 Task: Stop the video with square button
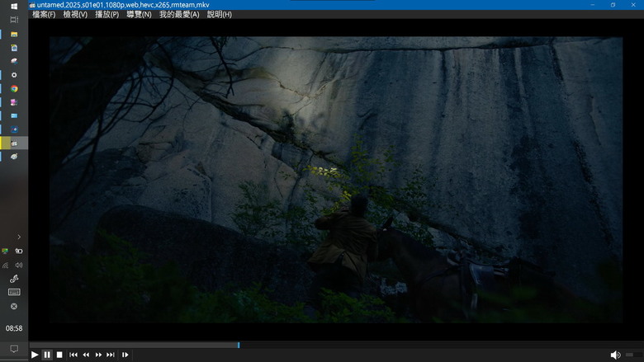(59, 355)
